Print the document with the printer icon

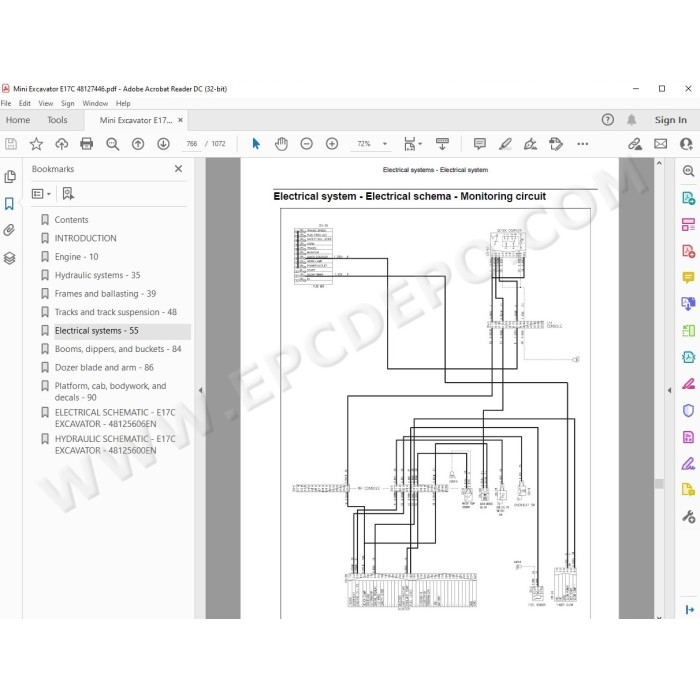pyautogui.click(x=87, y=144)
